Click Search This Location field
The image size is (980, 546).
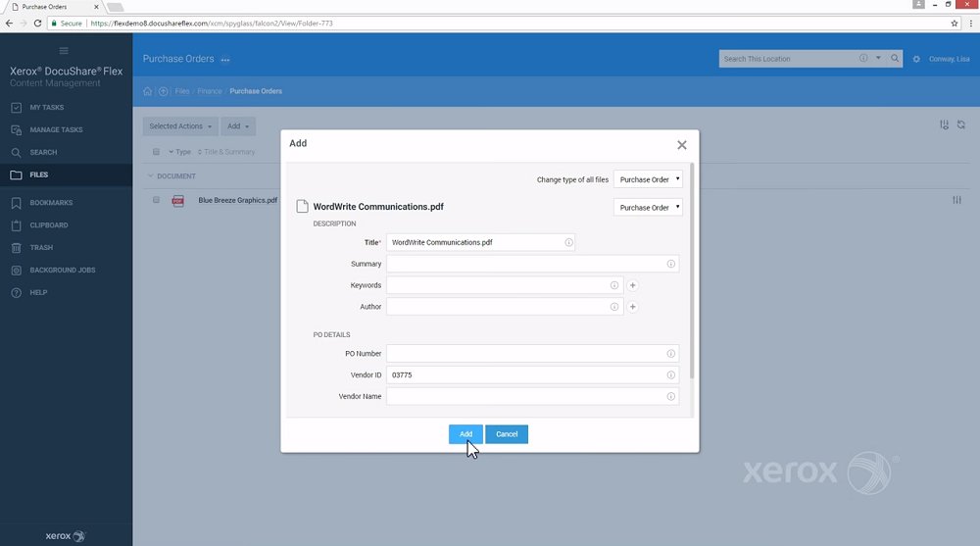click(788, 59)
